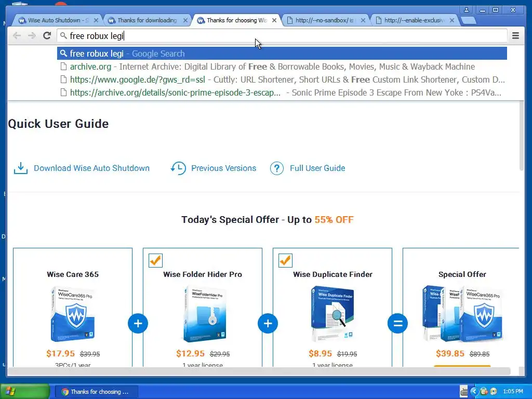This screenshot has height=399, width=532.
Task: Click in the address bar text field
Action: point(282,36)
